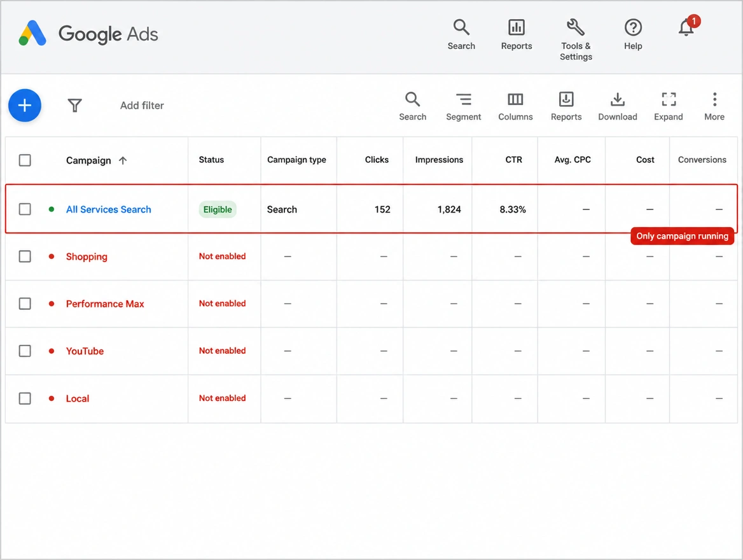Sort by Clicks column header
The height and width of the screenshot is (560, 743).
coord(377,160)
